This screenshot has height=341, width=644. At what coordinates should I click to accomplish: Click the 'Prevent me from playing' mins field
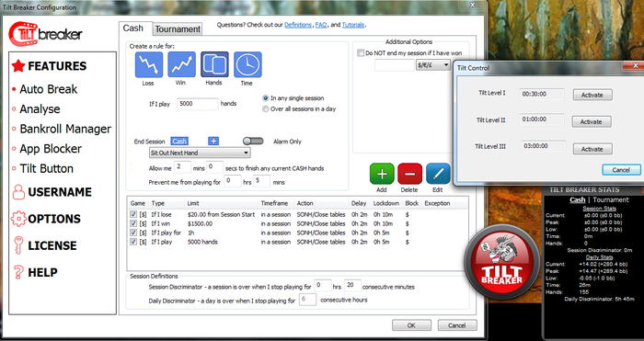[261, 181]
